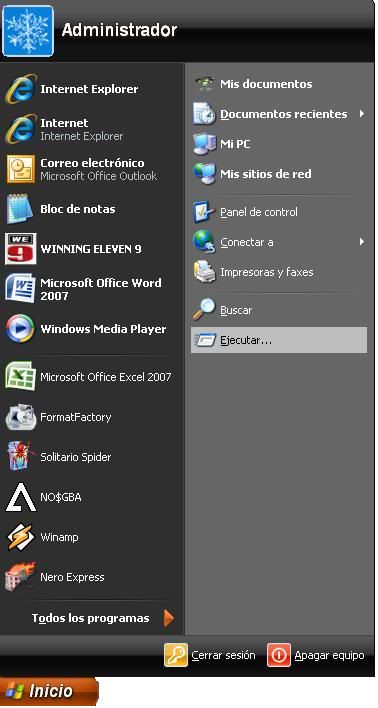Viewport: 378px width, 708px height.
Task: Expand the Conectar a submenu arrow
Action: click(x=362, y=242)
